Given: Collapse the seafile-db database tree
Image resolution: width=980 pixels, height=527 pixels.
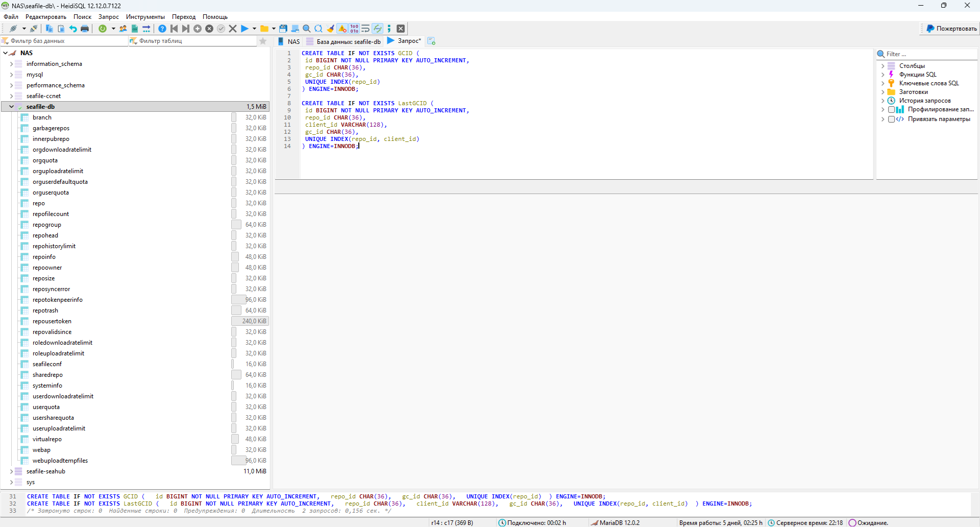Looking at the screenshot, I should [x=11, y=107].
